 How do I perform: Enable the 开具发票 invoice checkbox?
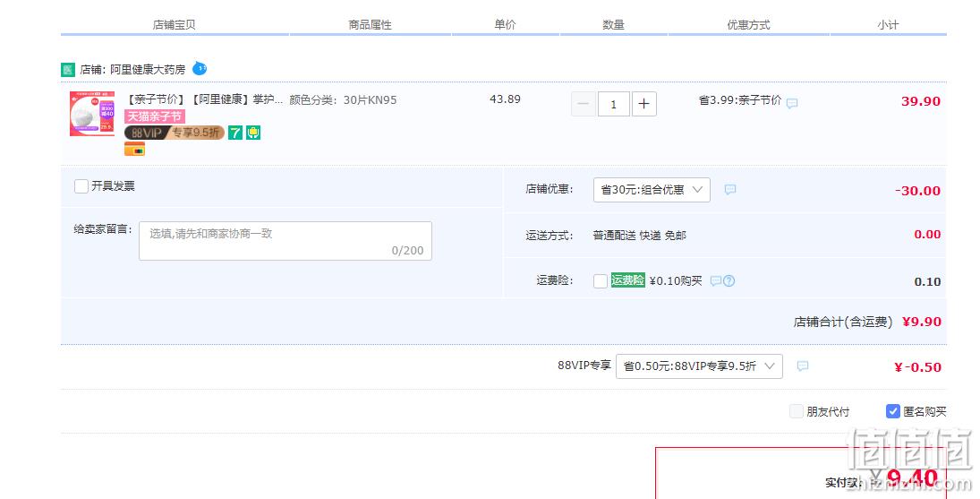pyautogui.click(x=81, y=186)
